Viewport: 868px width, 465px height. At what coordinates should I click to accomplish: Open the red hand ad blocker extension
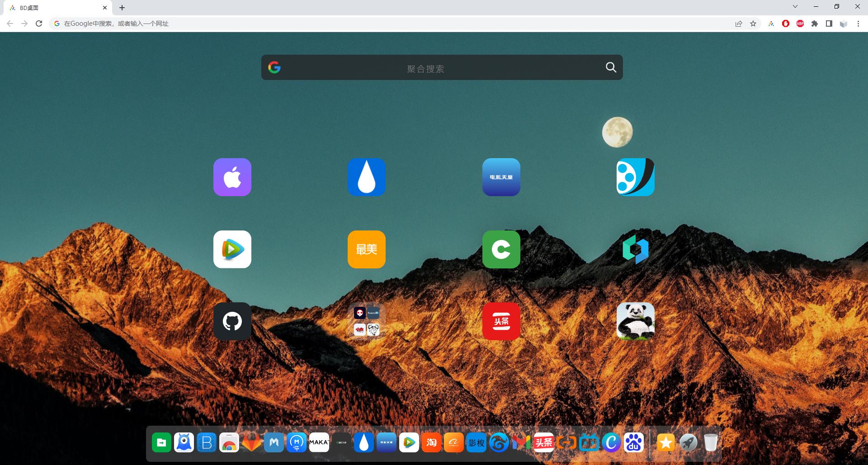click(786, 23)
